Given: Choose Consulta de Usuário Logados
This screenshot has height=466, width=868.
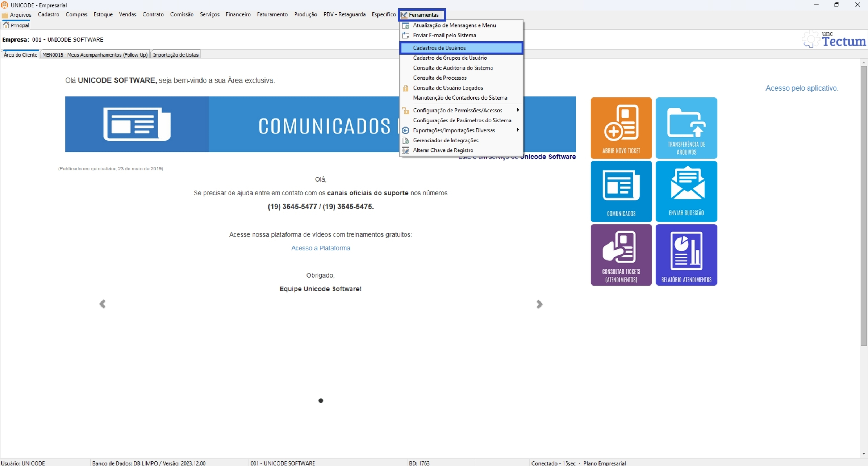Looking at the screenshot, I should tap(448, 88).
